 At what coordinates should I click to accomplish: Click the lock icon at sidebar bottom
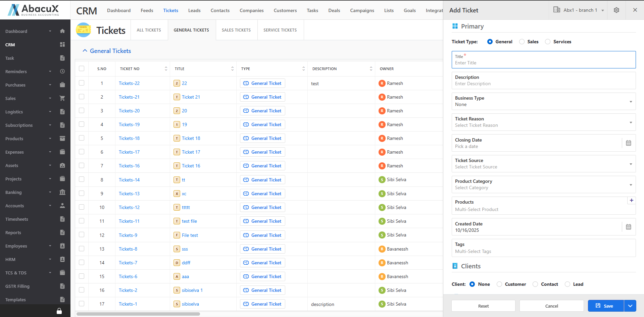pyautogui.click(x=59, y=311)
